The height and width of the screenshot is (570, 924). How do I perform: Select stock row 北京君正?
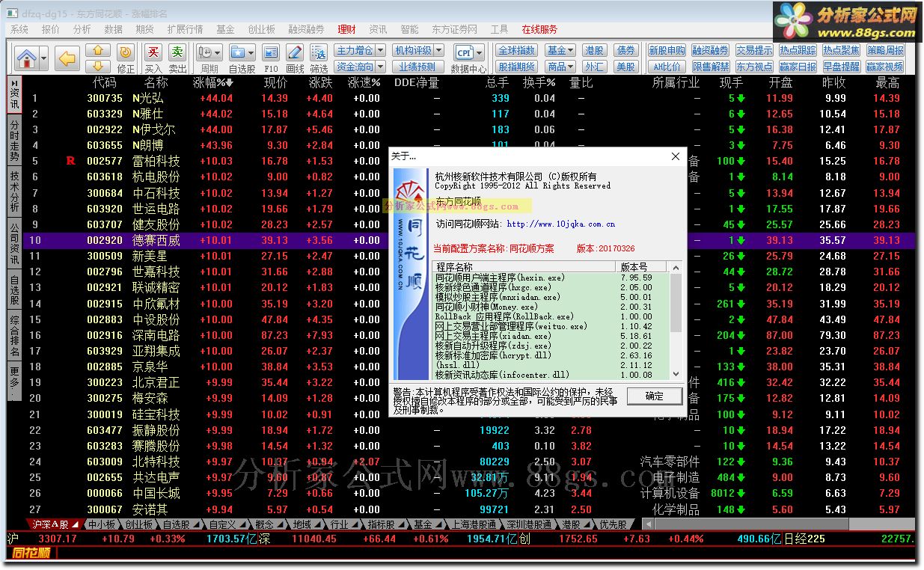[469, 382]
